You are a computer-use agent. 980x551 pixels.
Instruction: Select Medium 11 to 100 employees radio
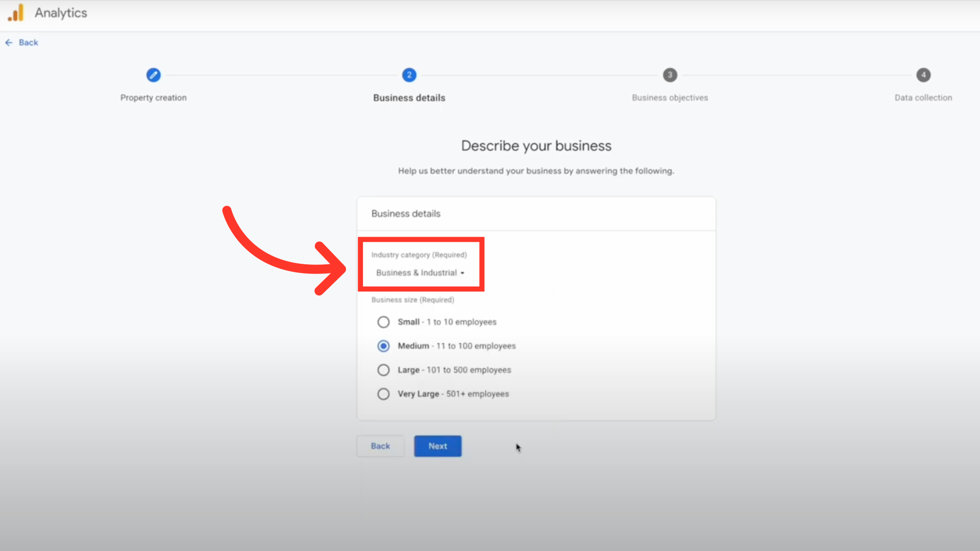[383, 346]
